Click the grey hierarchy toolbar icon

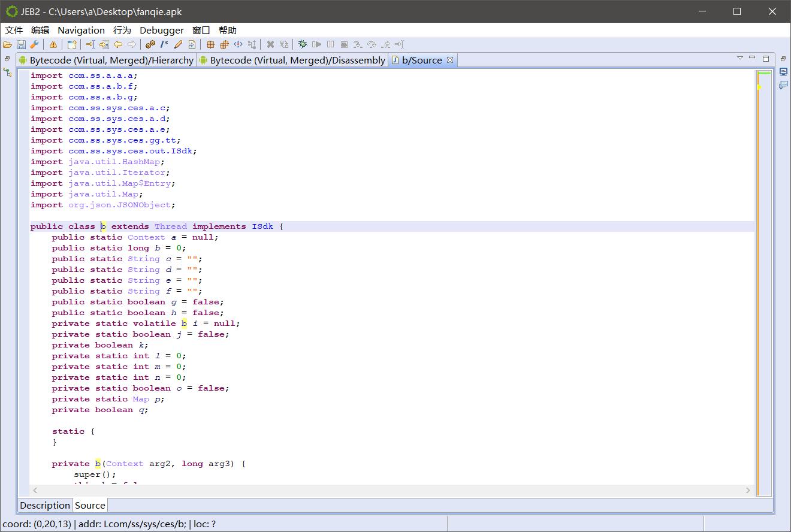point(252,44)
